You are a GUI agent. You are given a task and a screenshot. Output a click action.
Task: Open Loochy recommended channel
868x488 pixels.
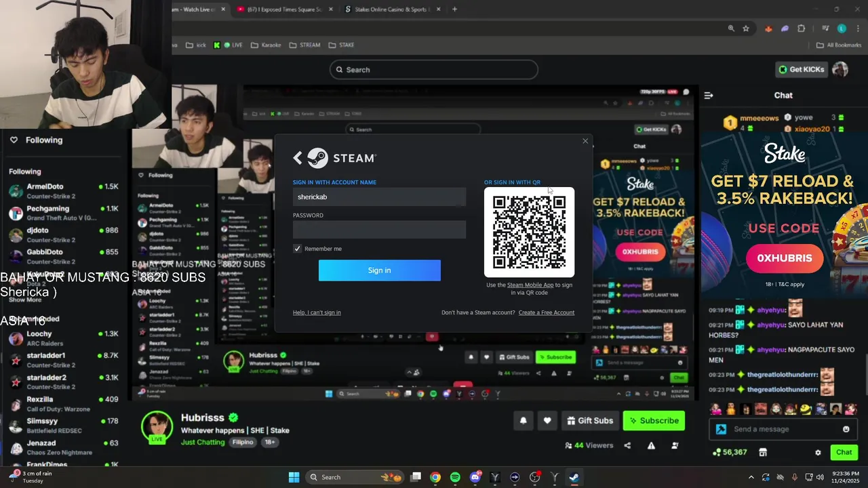(x=64, y=338)
